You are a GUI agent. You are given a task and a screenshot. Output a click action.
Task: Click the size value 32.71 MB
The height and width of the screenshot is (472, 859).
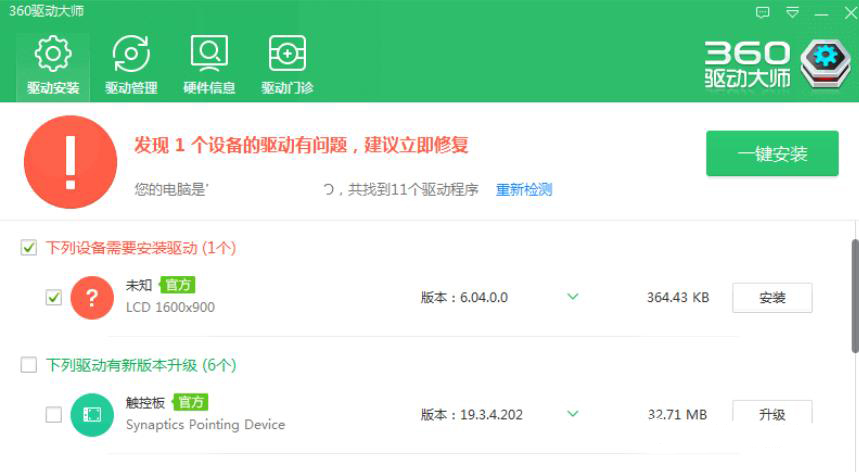click(x=678, y=415)
